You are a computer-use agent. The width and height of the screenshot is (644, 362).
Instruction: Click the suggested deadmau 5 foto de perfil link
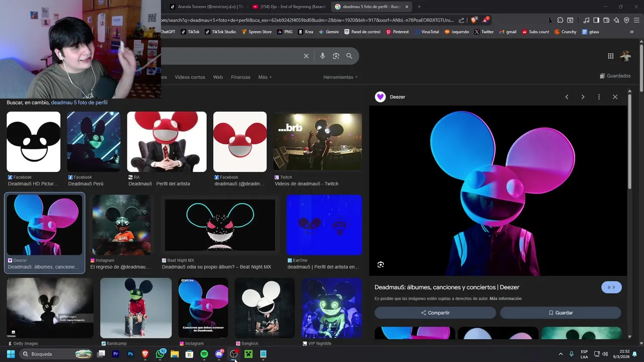pyautogui.click(x=79, y=103)
